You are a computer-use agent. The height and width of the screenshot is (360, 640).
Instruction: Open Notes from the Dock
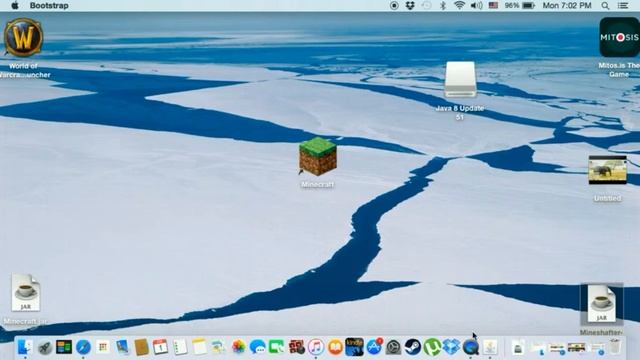[x=199, y=347]
